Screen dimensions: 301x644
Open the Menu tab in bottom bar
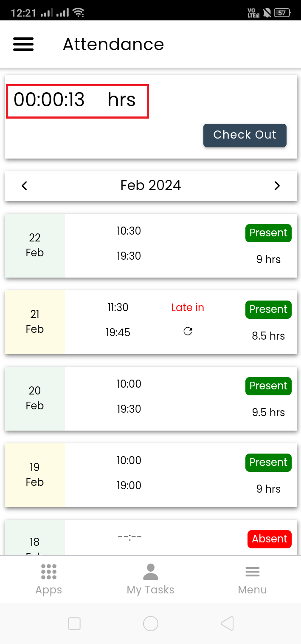[x=253, y=579]
